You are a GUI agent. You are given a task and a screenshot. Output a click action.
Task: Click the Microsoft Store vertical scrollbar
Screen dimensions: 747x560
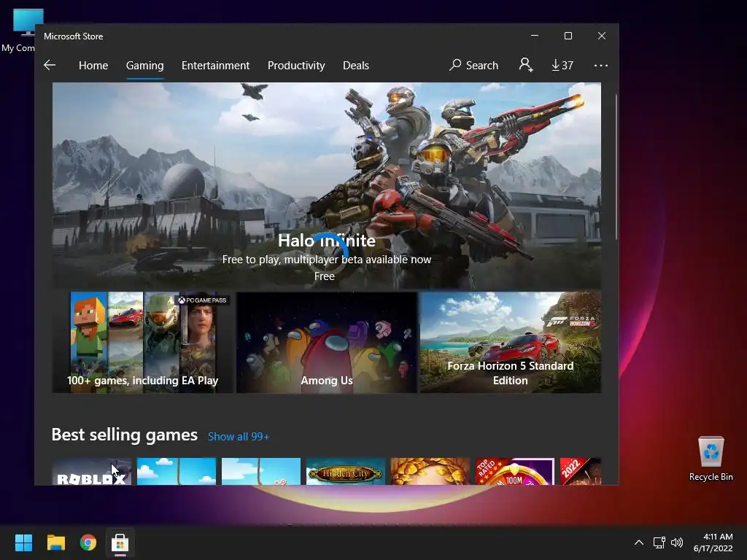(x=616, y=167)
